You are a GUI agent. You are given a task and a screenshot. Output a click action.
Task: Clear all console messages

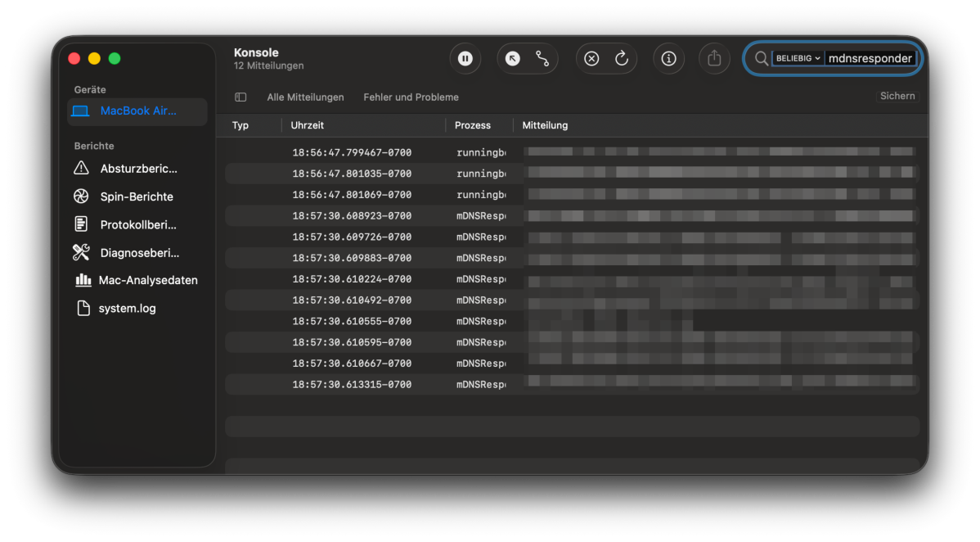[x=591, y=58]
